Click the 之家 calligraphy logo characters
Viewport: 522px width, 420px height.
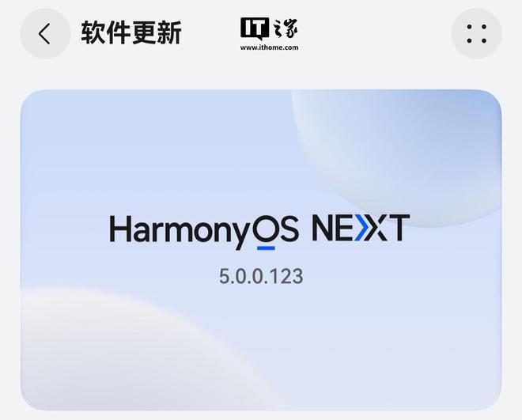[285, 28]
